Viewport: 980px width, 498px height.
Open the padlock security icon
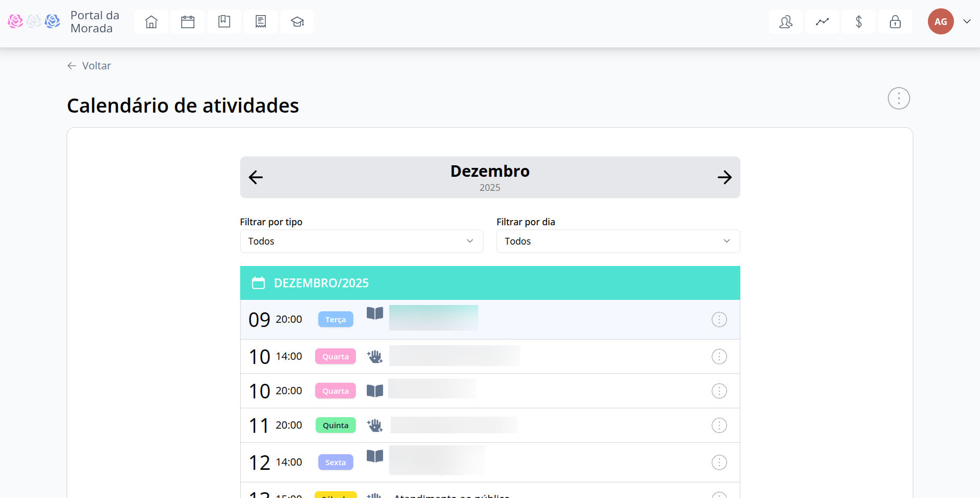coord(895,21)
